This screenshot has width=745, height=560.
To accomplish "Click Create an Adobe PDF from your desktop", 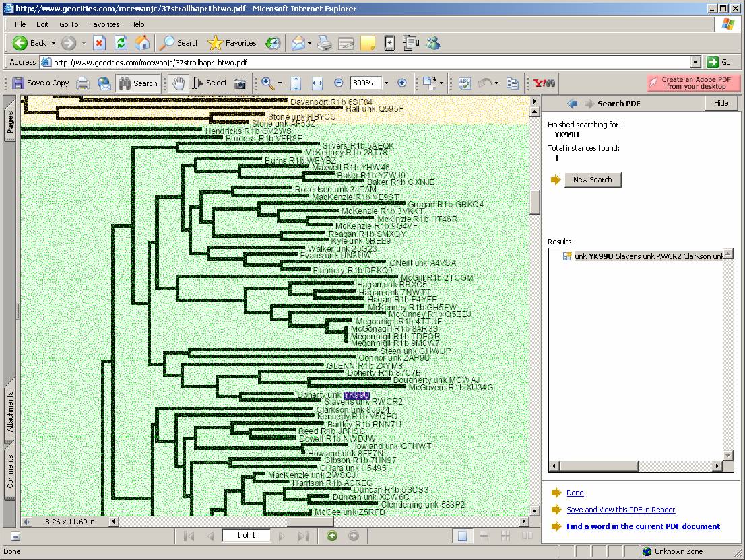I will [694, 83].
